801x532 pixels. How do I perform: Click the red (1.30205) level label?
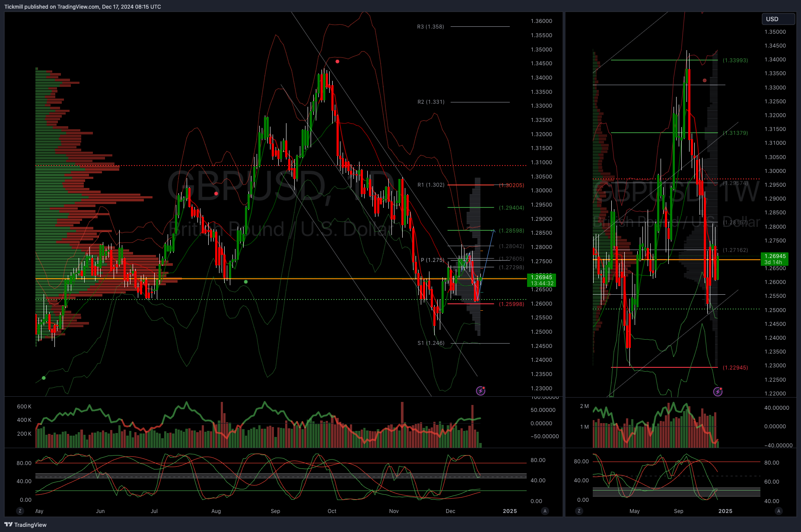coord(512,185)
